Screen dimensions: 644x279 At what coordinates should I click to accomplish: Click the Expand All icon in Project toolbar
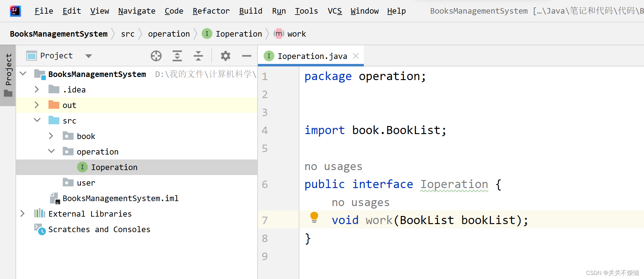tap(177, 56)
